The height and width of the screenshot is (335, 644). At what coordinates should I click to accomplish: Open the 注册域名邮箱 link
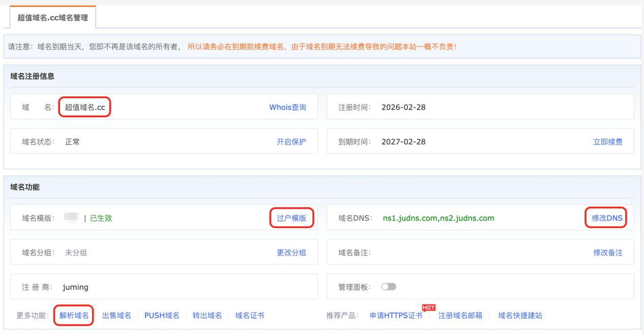[460, 316]
